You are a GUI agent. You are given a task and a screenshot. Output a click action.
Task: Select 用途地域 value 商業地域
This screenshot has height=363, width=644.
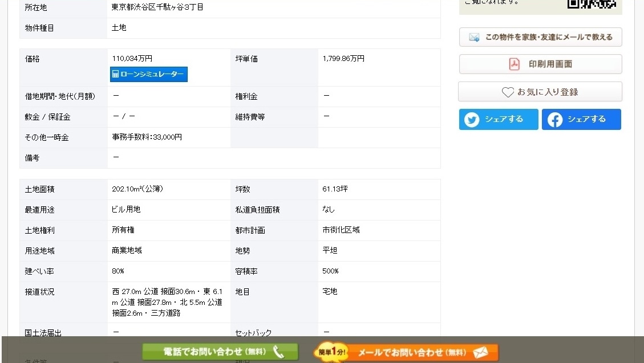[x=127, y=250]
